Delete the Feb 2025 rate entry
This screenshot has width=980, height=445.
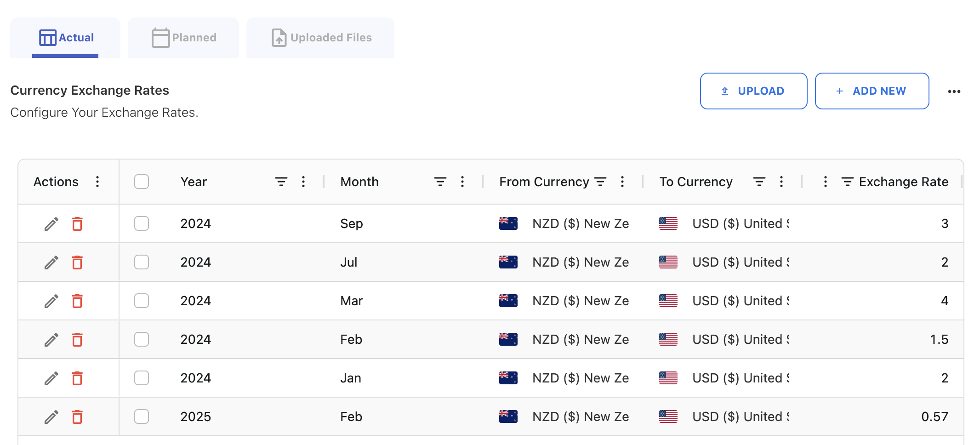77,417
